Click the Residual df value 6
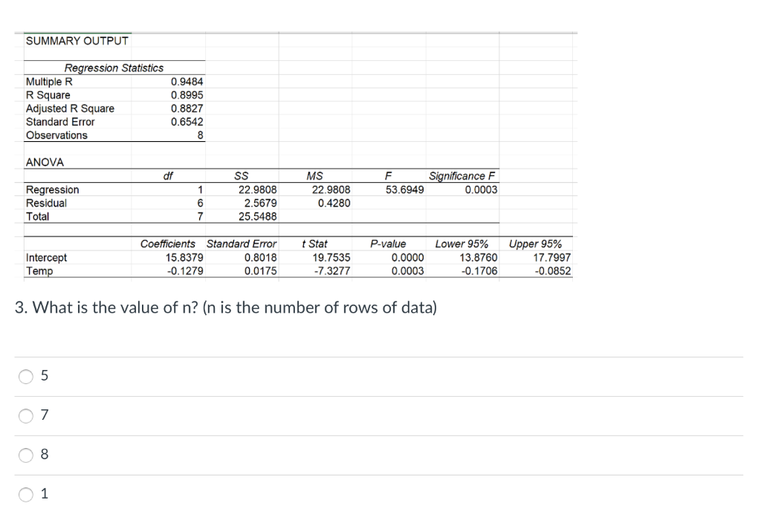Image resolution: width=761 pixels, height=532 pixels. click(x=199, y=203)
